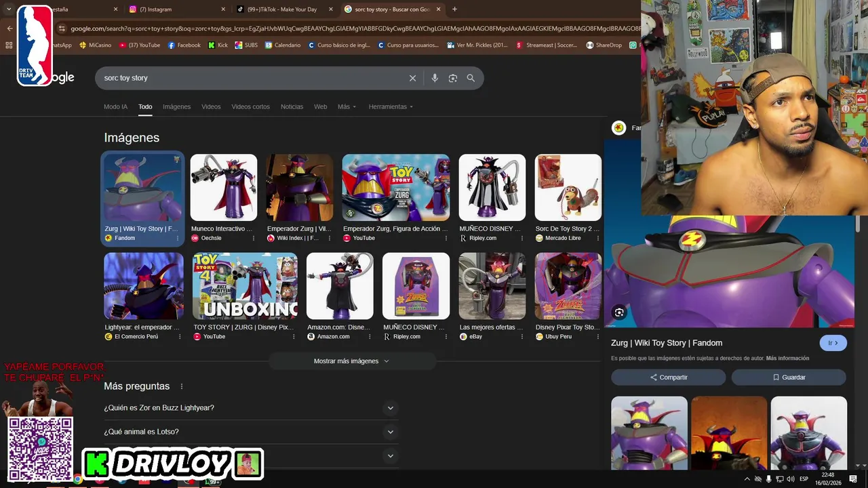Open a new browser tab
868x488 pixels.
[454, 9]
